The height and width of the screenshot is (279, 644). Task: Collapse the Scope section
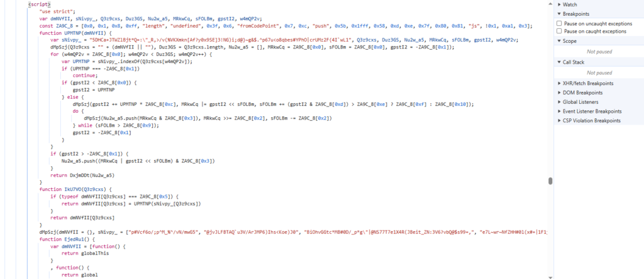[x=559, y=41]
